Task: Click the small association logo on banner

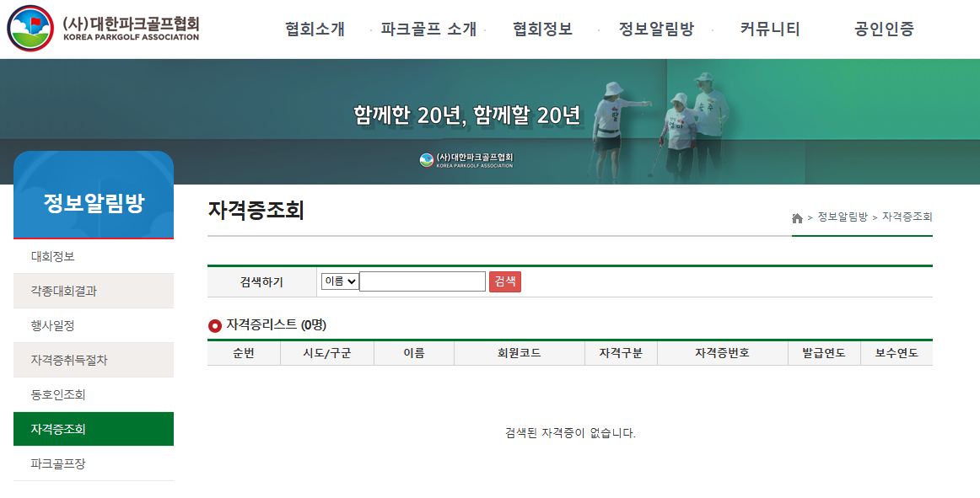Action: tap(466, 160)
